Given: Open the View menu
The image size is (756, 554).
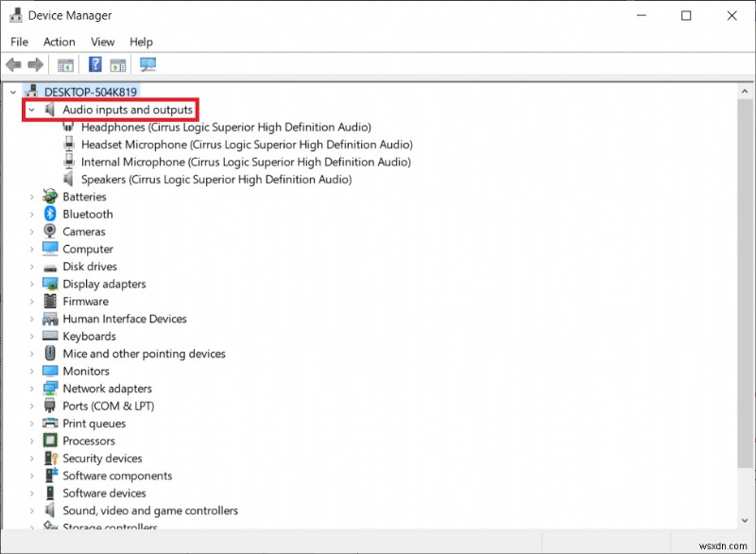Looking at the screenshot, I should tap(102, 42).
